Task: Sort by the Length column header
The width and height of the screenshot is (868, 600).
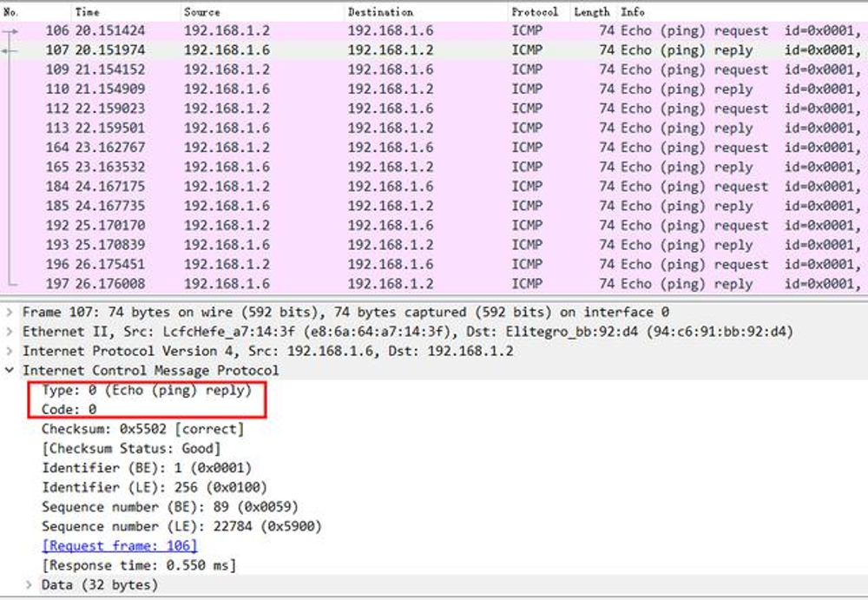Action: coord(592,12)
